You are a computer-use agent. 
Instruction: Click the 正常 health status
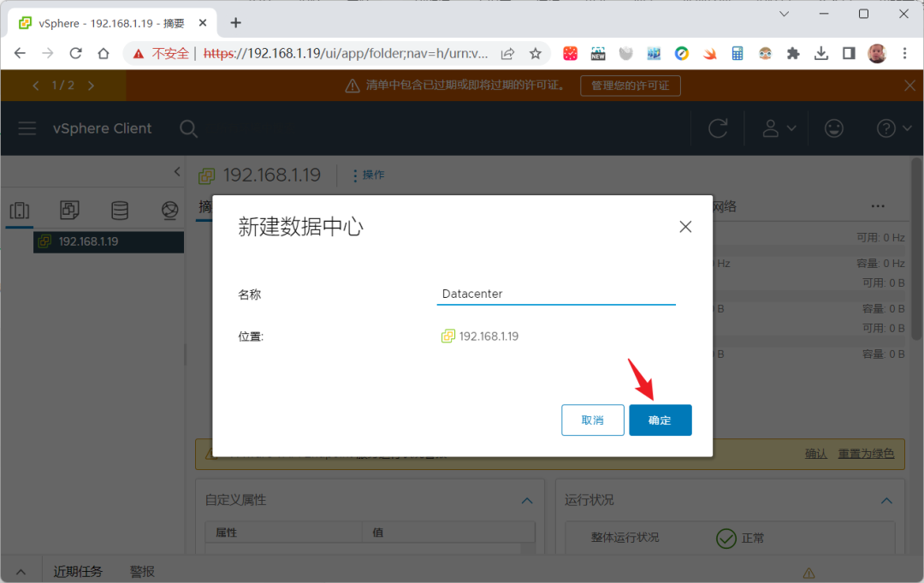click(x=741, y=538)
